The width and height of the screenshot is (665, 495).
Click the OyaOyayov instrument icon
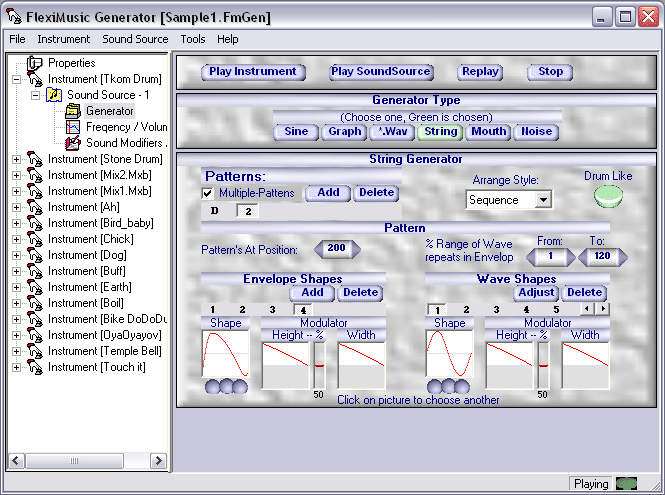click(x=35, y=335)
